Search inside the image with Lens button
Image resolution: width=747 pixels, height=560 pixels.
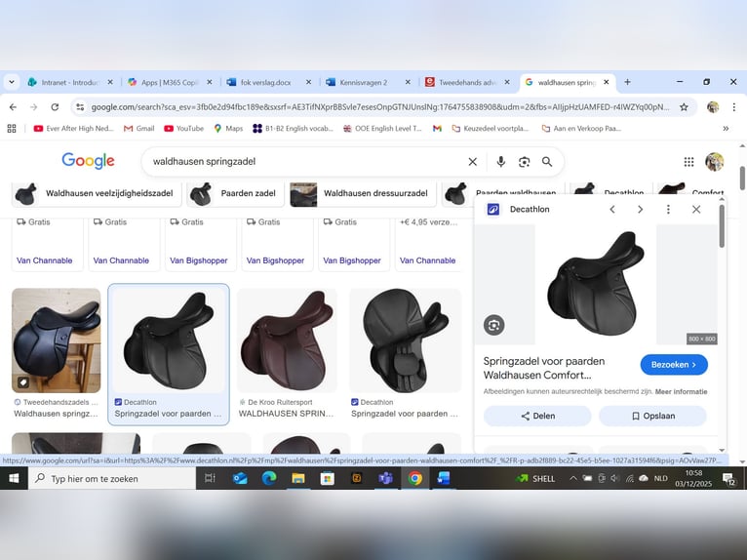pos(494,325)
